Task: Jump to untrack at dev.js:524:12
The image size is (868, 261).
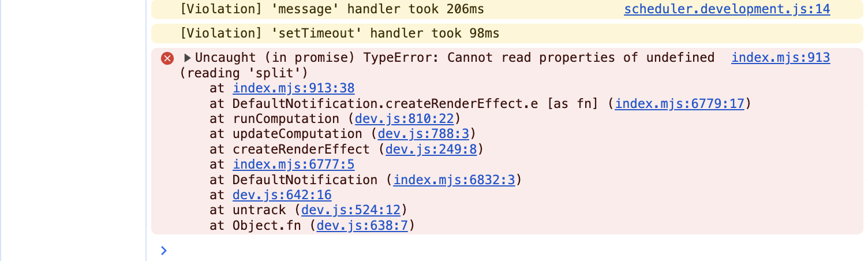Action: click(351, 210)
